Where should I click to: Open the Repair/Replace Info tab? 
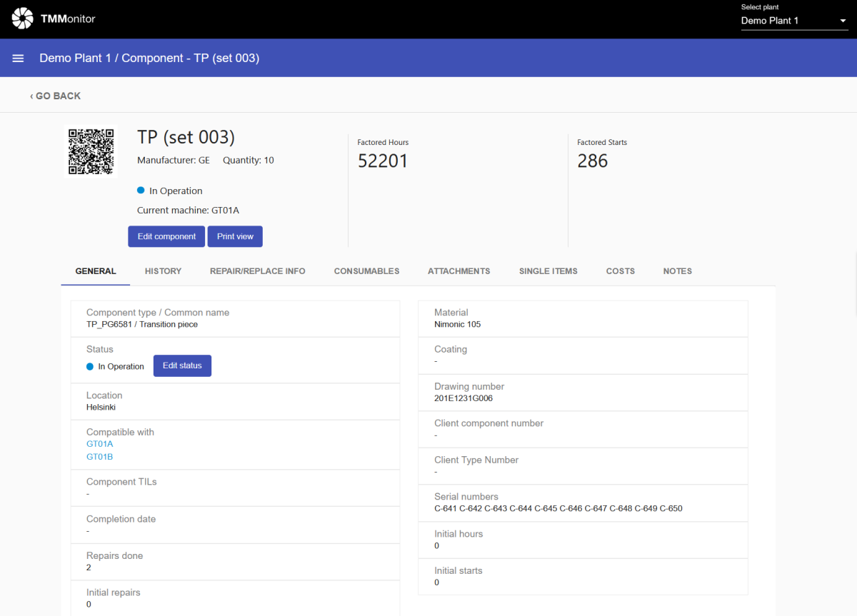(257, 271)
